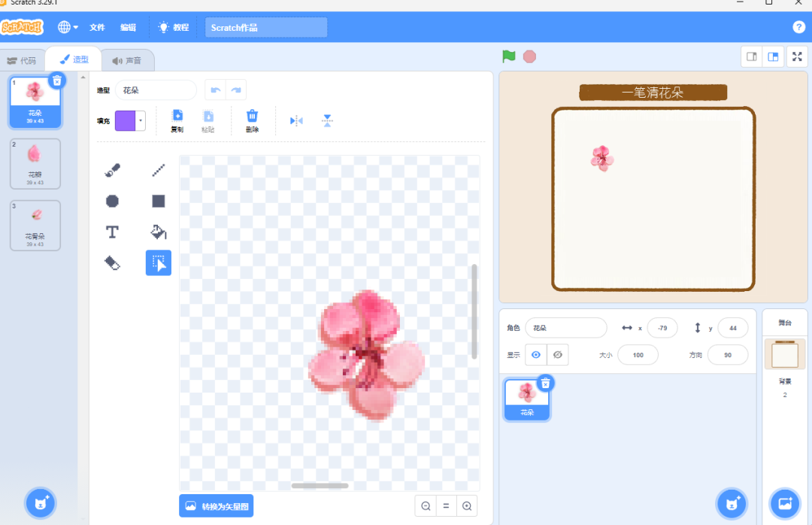Pick the Fill bucket tool
This screenshot has width=812, height=525.
point(158,232)
